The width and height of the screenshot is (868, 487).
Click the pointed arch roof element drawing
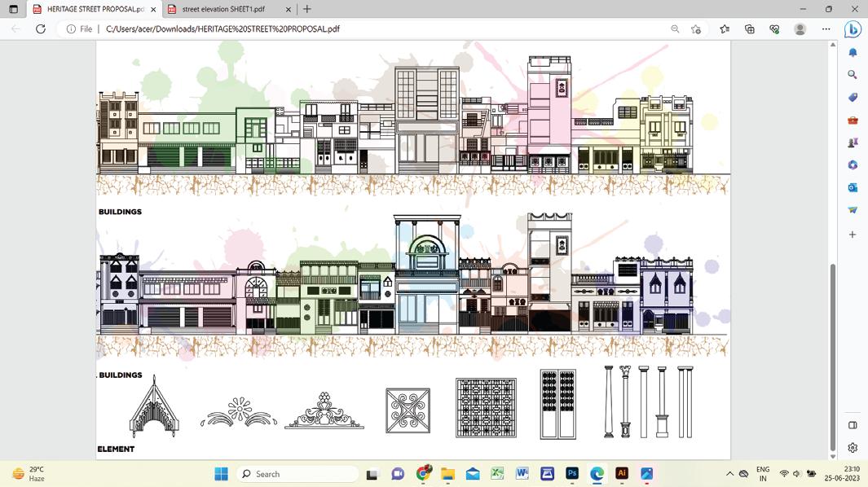tap(154, 406)
